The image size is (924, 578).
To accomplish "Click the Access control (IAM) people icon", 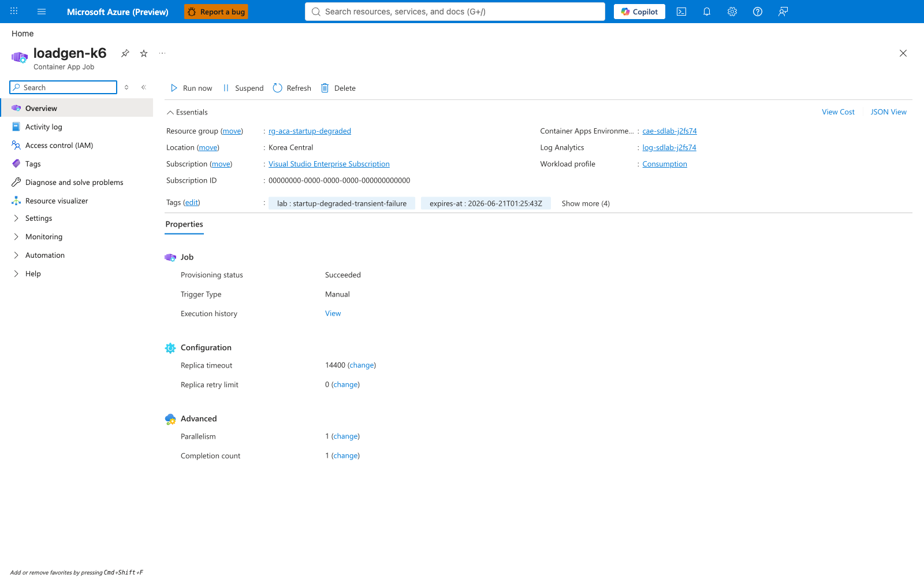I will click(16, 145).
